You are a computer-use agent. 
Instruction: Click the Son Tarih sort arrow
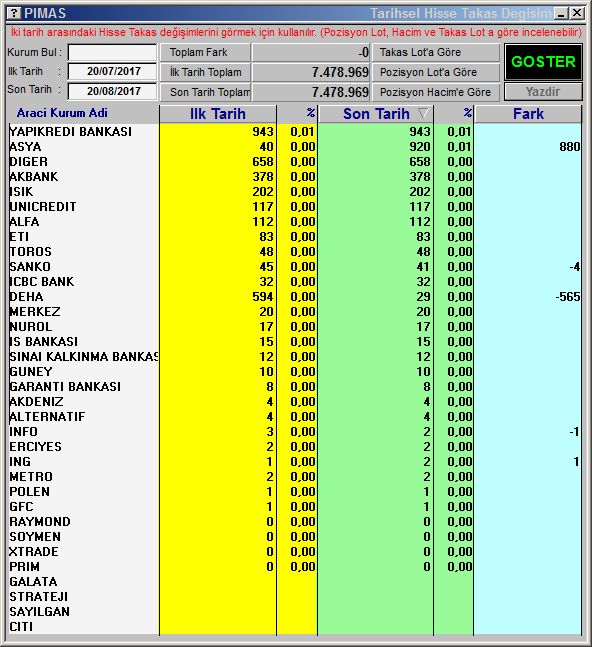tap(423, 113)
